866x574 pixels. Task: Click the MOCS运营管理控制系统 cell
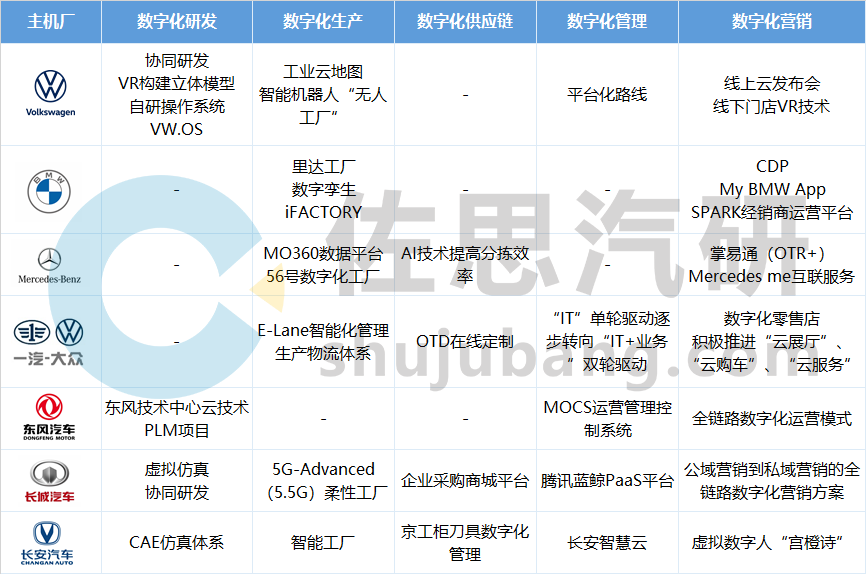tap(607, 419)
